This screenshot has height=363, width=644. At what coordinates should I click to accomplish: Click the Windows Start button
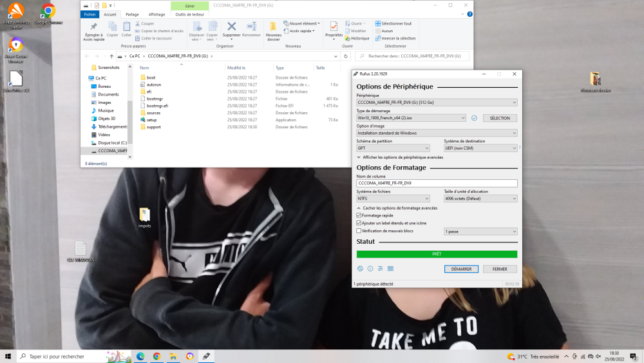point(8,357)
